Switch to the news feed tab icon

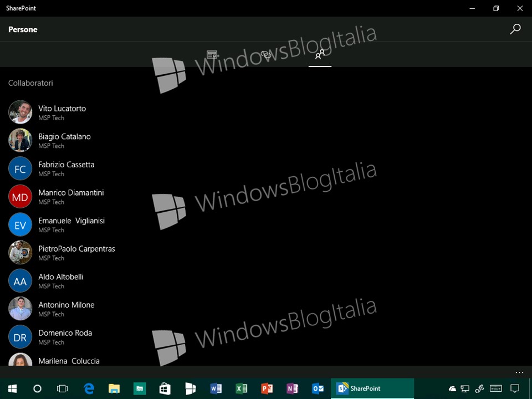pos(212,54)
